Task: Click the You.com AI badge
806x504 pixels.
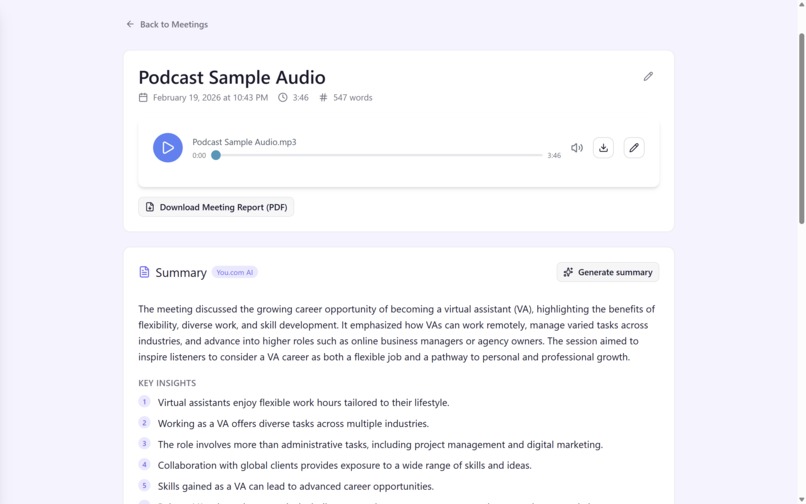Action: [234, 272]
